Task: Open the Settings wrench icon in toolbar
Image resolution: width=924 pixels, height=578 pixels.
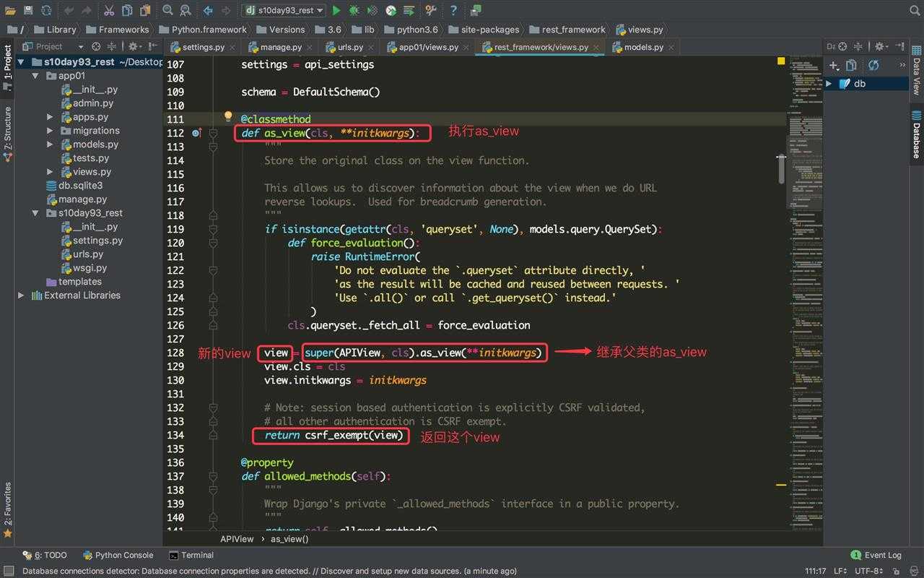Action: click(431, 10)
